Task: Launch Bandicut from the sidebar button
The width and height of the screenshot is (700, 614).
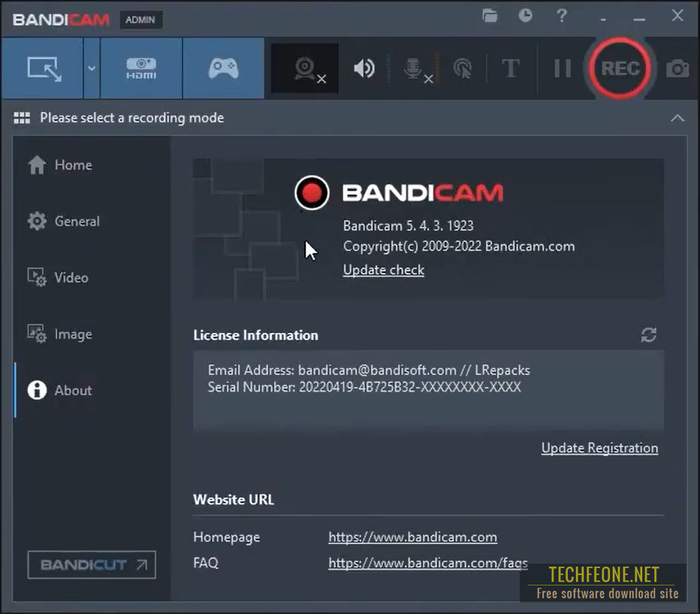Action: coord(92,565)
